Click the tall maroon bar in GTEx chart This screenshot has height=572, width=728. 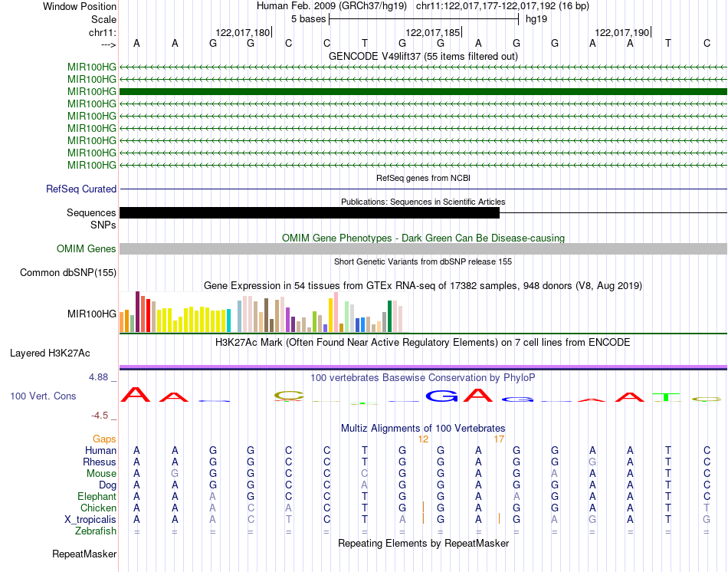point(137,312)
